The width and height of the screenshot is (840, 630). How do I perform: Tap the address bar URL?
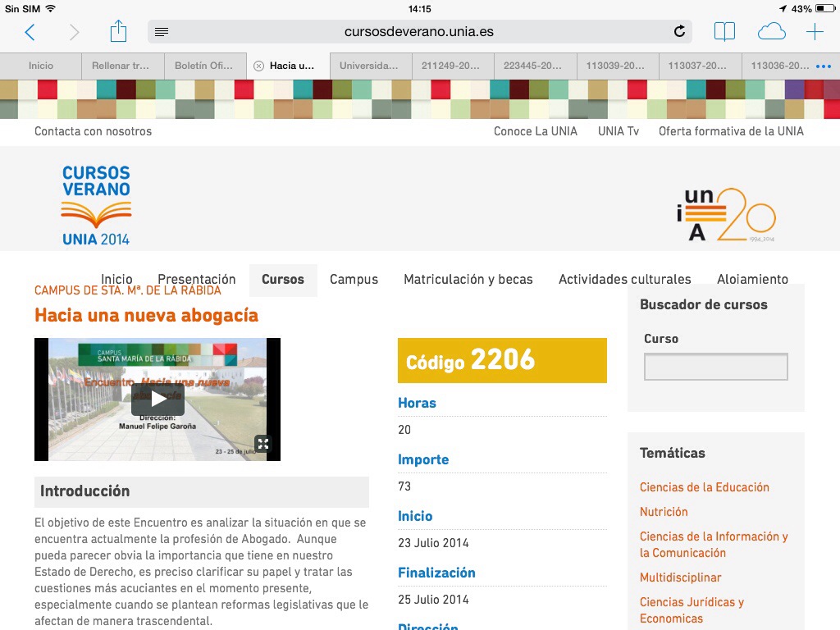click(418, 32)
